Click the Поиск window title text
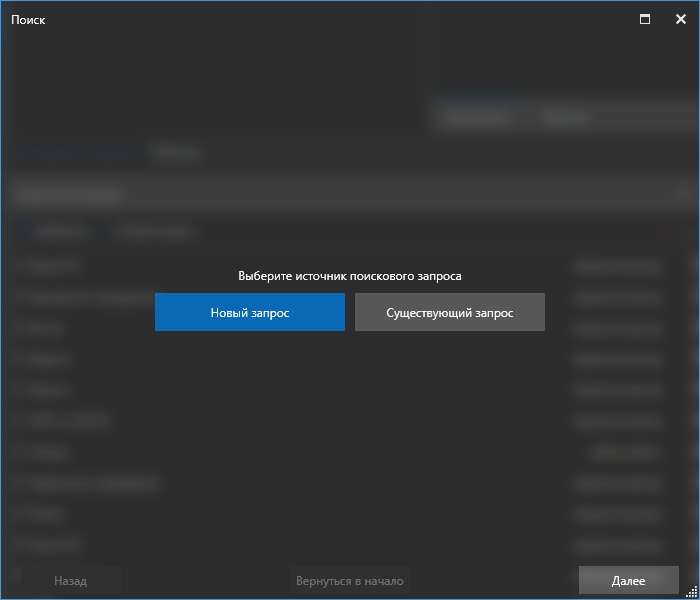 [28, 20]
